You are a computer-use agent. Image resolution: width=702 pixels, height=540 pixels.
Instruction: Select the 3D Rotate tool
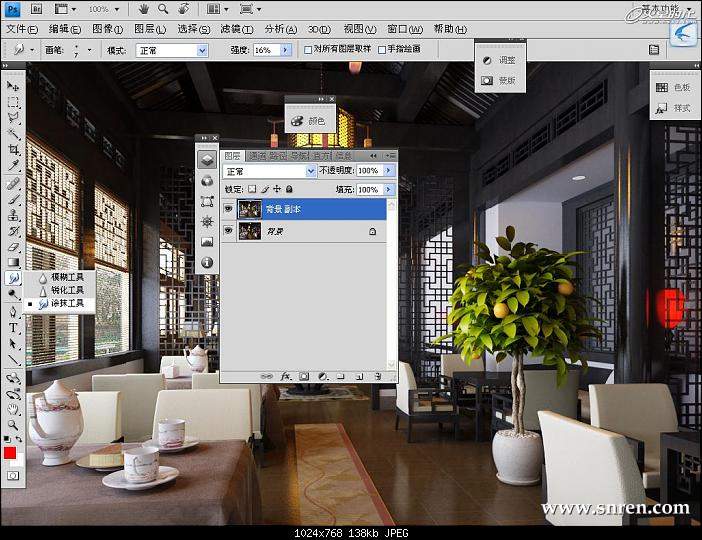(x=13, y=378)
